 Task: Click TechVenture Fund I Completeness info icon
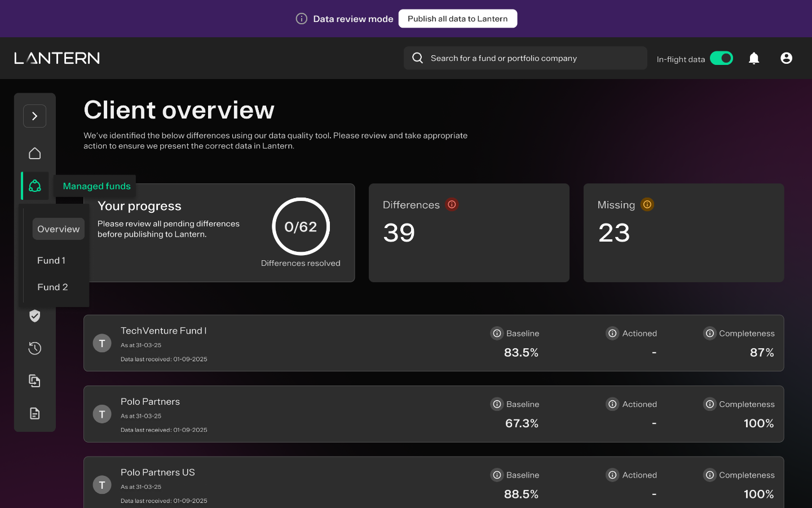710,334
